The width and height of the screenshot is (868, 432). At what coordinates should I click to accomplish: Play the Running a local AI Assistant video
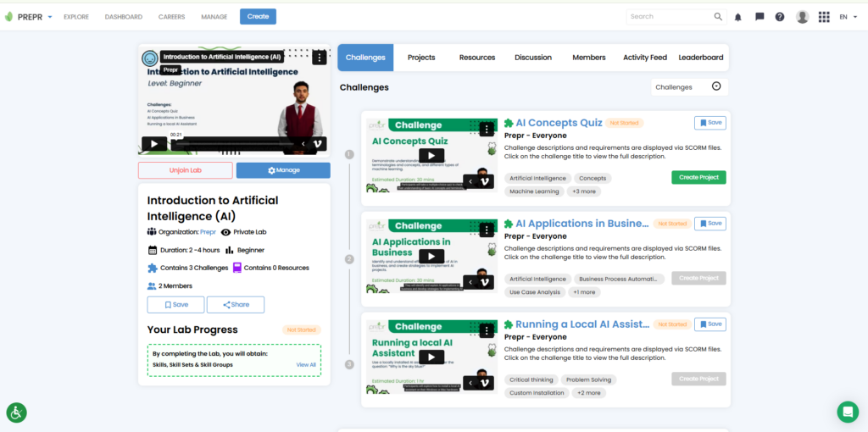431,357
